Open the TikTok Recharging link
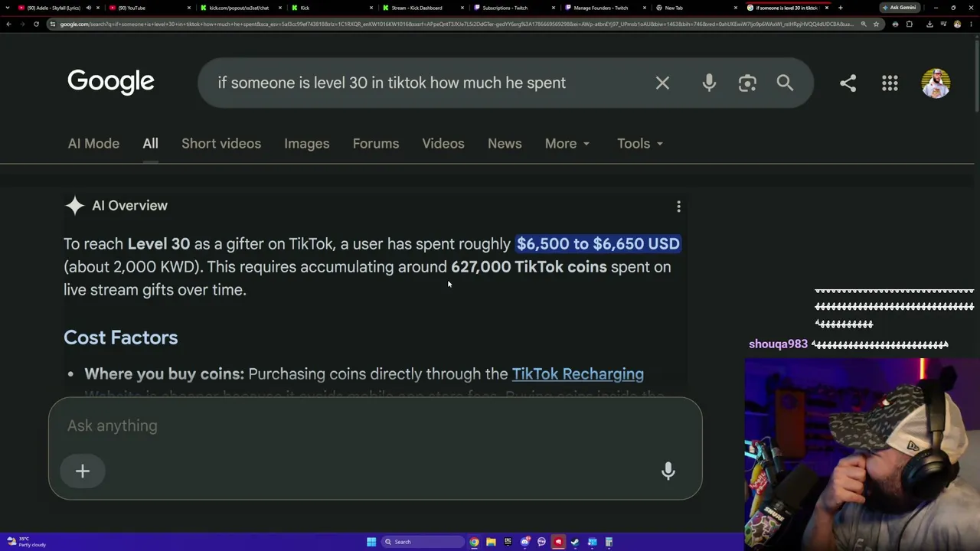980x551 pixels. [578, 373]
